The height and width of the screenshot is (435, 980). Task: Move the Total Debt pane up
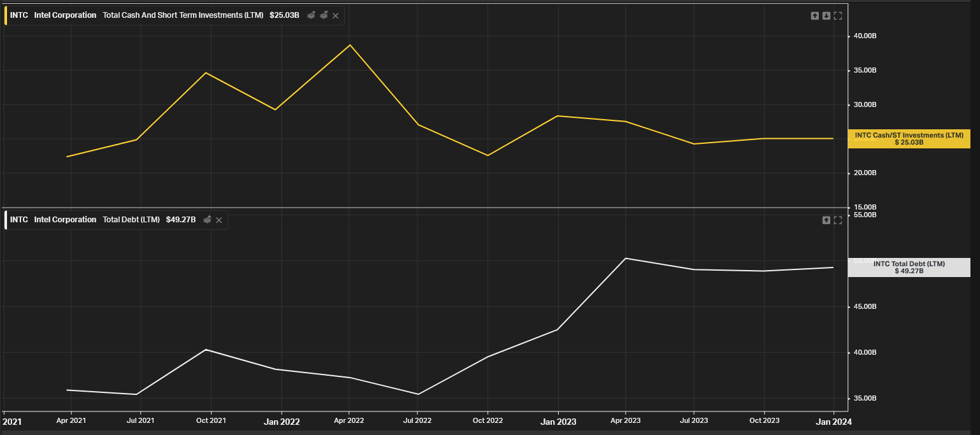tap(826, 220)
